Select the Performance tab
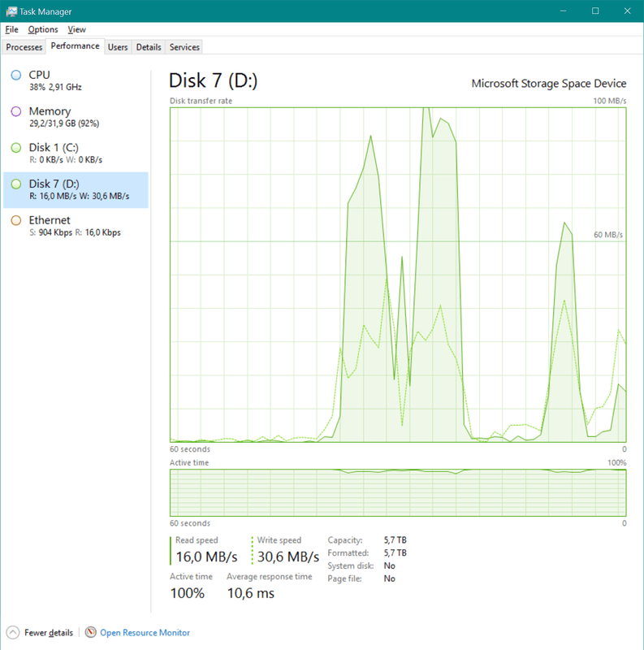This screenshot has height=650, width=644. [x=75, y=46]
